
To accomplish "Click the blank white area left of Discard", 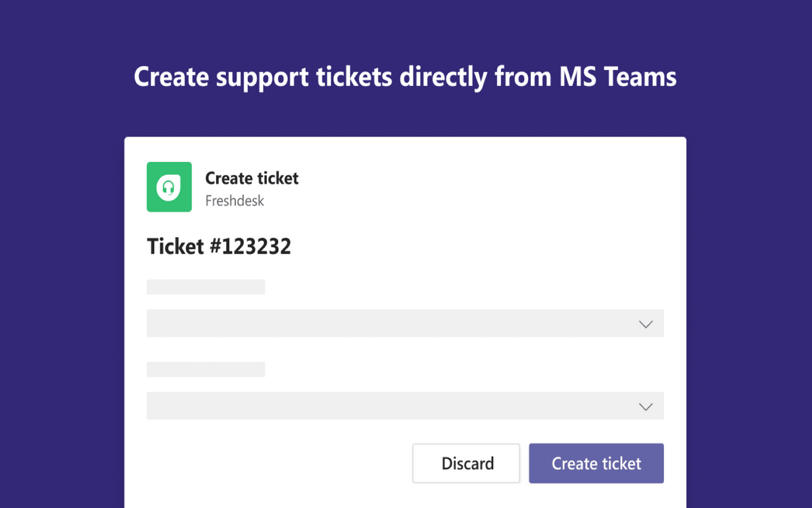I will click(275, 463).
